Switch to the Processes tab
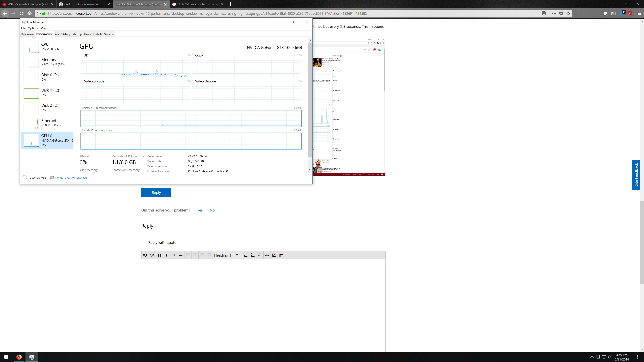The image size is (644, 362). [x=28, y=34]
